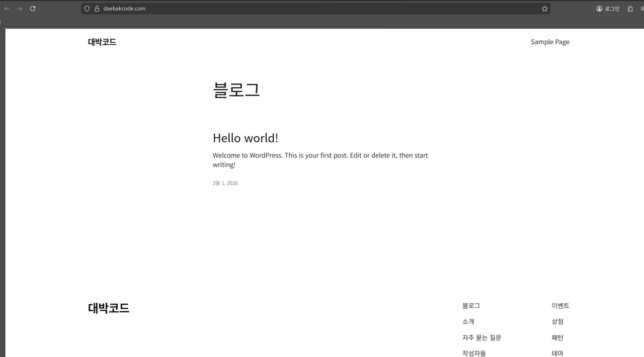Open the 작성자들 footer link
Image resolution: width=644 pixels, height=357 pixels.
coord(474,352)
